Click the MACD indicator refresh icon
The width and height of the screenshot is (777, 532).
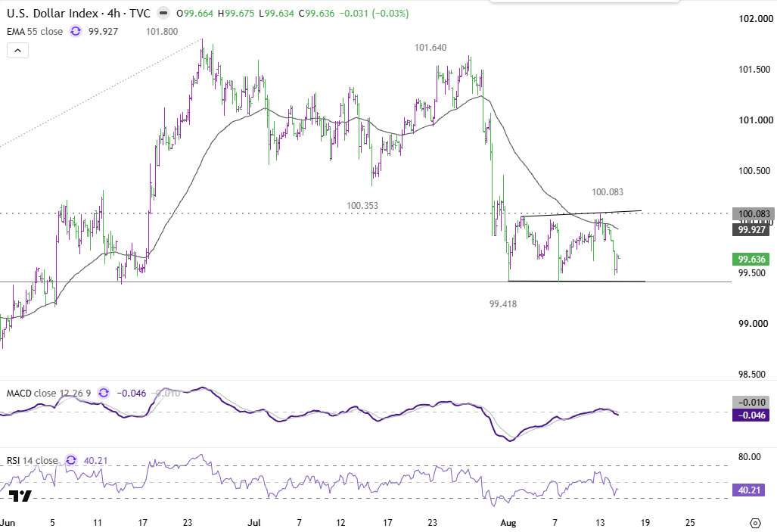coord(104,394)
